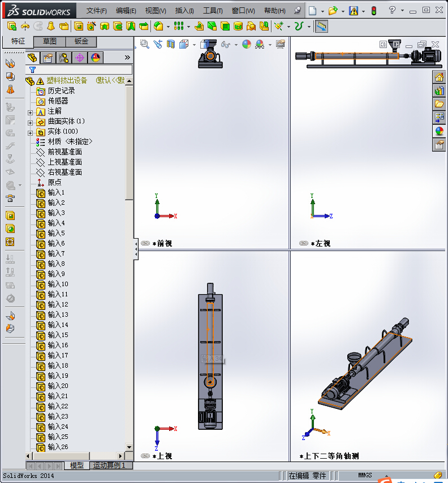448x483 pixels.
Task: Expand more manager tabs with » chevron
Action: click(127, 57)
